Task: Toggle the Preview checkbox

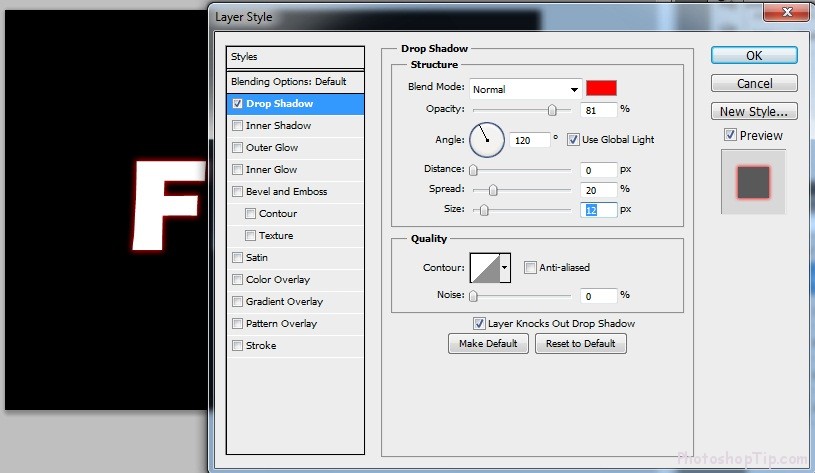Action: pos(730,135)
